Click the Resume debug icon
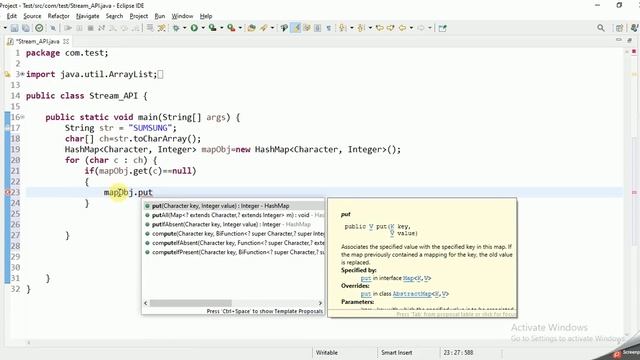Viewport: 640px width, 360px height. pyautogui.click(x=68, y=28)
